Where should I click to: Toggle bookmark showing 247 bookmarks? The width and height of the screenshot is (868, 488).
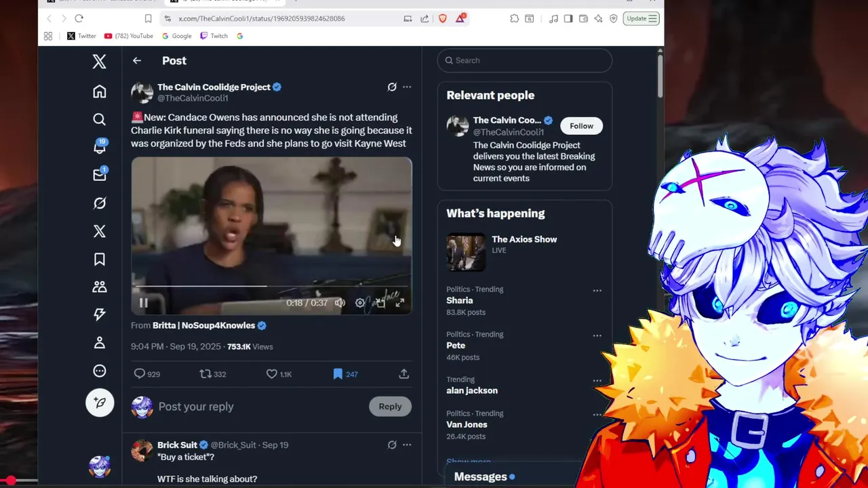[345, 374]
